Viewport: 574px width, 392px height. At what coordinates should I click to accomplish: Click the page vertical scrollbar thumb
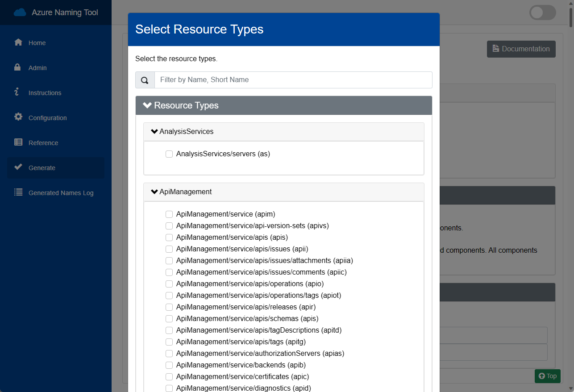pos(570,13)
